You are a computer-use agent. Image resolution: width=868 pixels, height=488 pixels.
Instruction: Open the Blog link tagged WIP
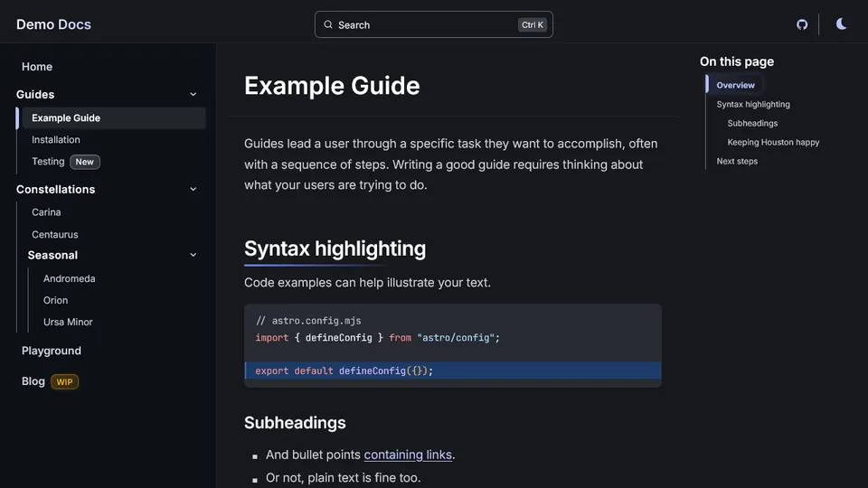point(33,381)
